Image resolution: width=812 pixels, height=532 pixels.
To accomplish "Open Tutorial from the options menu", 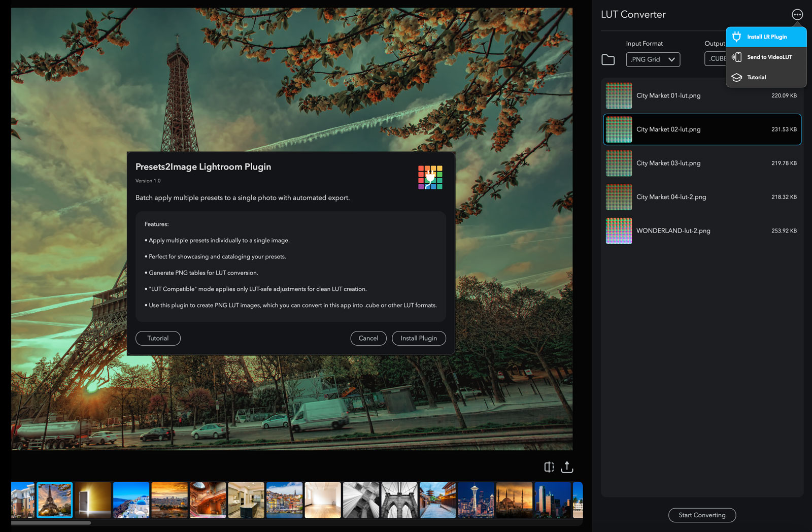I will point(756,78).
